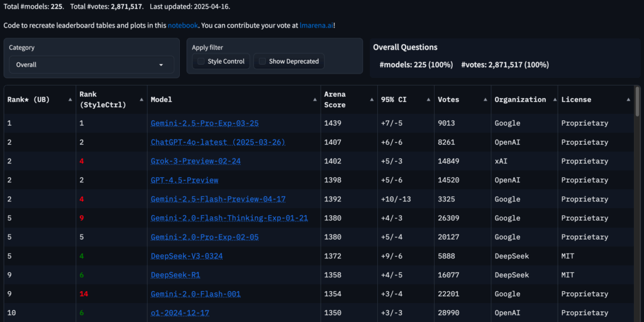Sort by the Votes column arrow
Image resolution: width=644 pixels, height=322 pixels.
pos(485,100)
